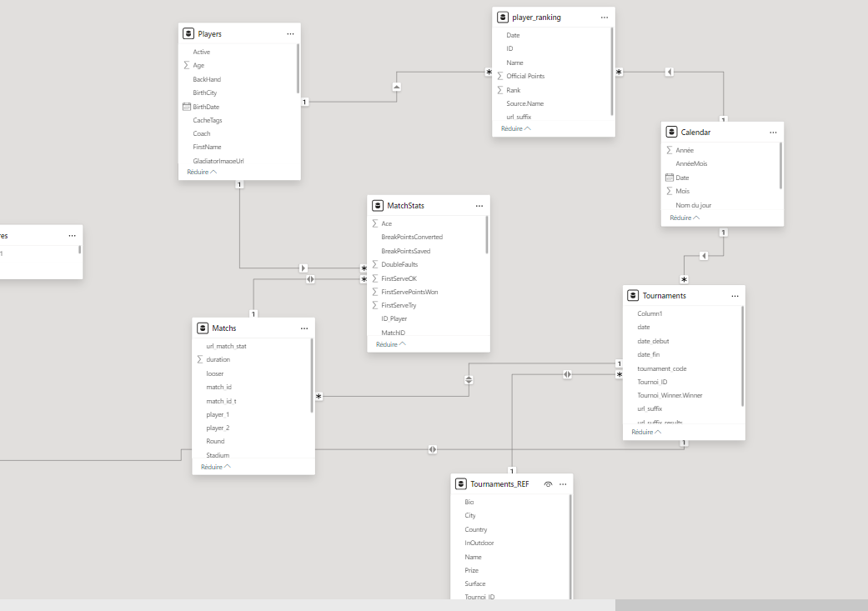
Task: Select the Tournaments_REF table title
Action: tap(499, 483)
